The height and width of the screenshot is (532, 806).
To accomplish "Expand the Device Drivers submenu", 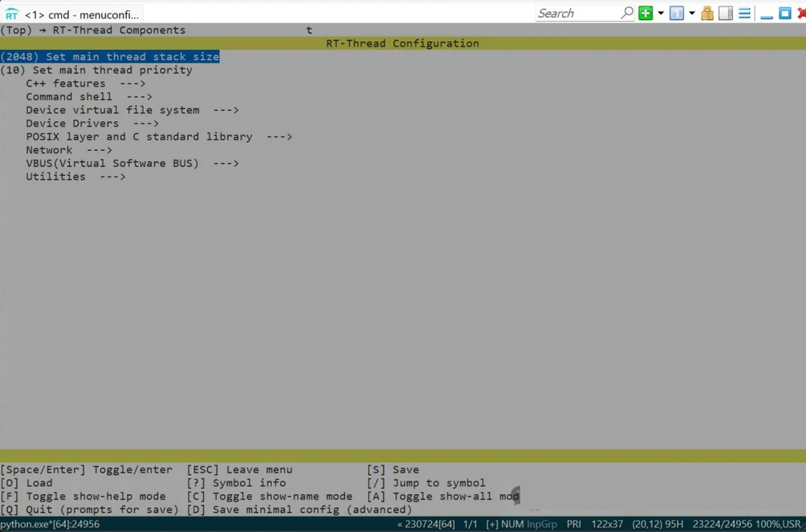I will click(x=92, y=124).
